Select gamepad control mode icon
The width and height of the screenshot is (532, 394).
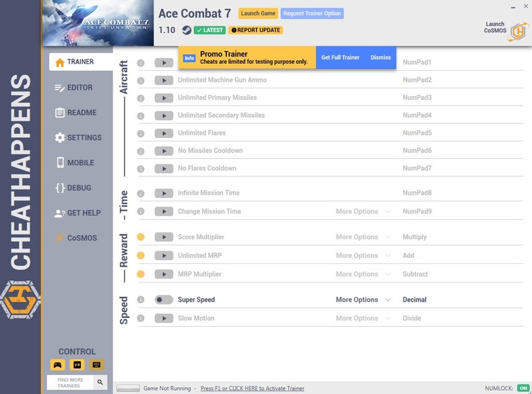pyautogui.click(x=58, y=365)
